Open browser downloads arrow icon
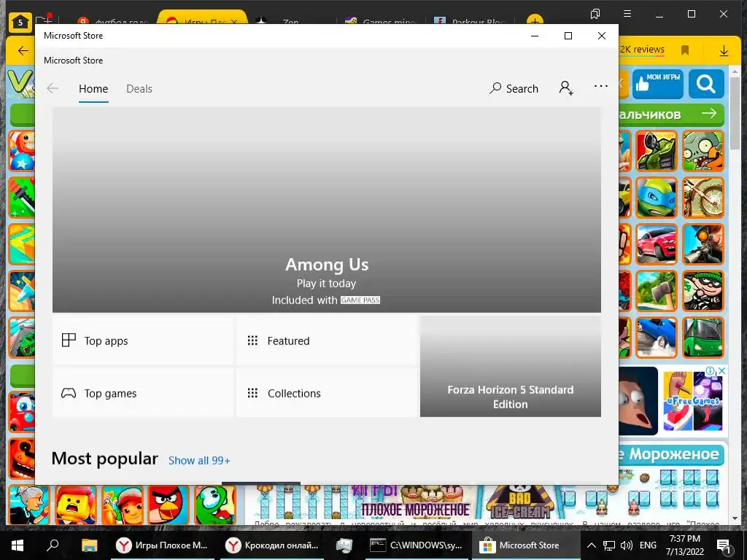This screenshot has height=560, width=747. coord(724,50)
